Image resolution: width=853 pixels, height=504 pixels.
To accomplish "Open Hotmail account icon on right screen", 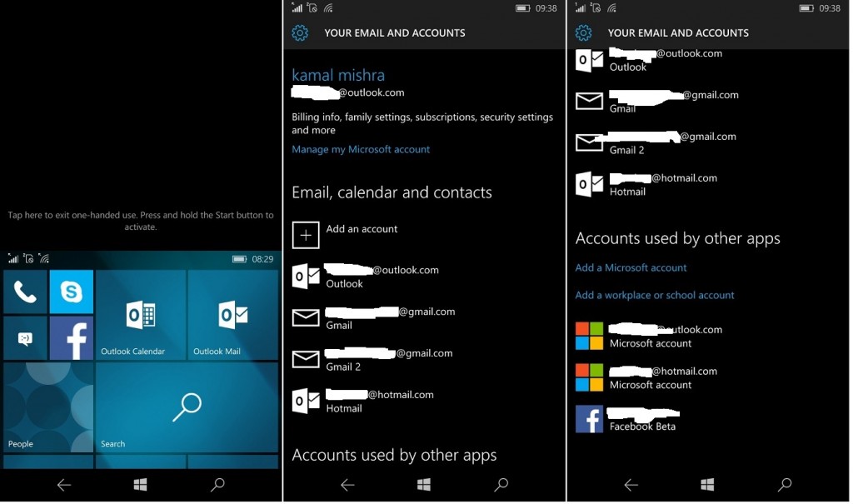I will (589, 184).
